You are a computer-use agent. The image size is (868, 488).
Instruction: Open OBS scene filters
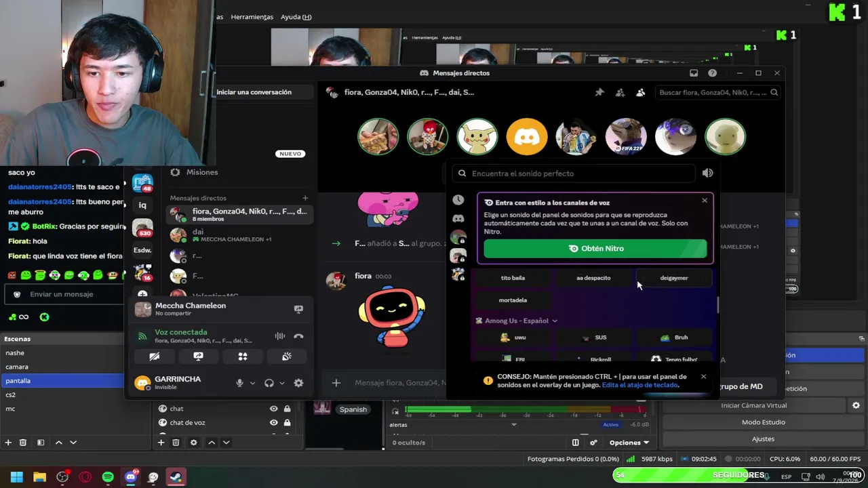pos(41,443)
